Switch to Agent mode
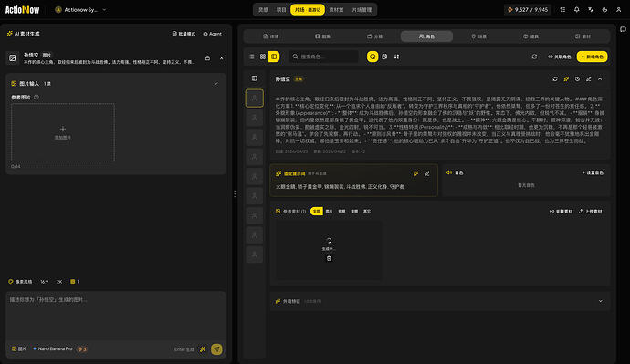630x364 pixels. [x=212, y=34]
